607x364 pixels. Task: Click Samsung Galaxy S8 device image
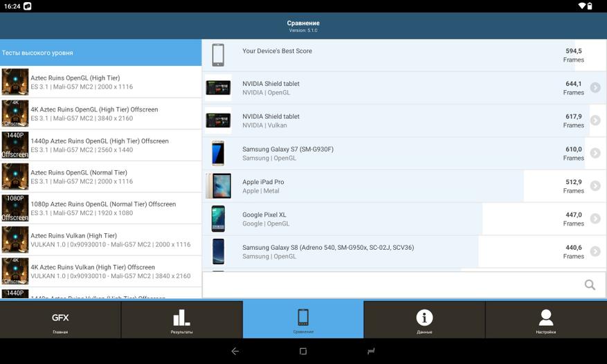pos(218,252)
